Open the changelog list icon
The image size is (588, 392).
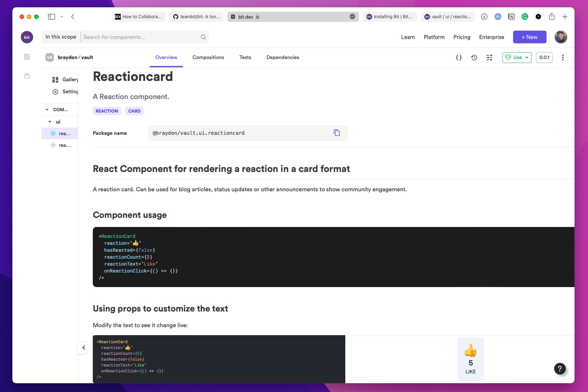point(489,58)
